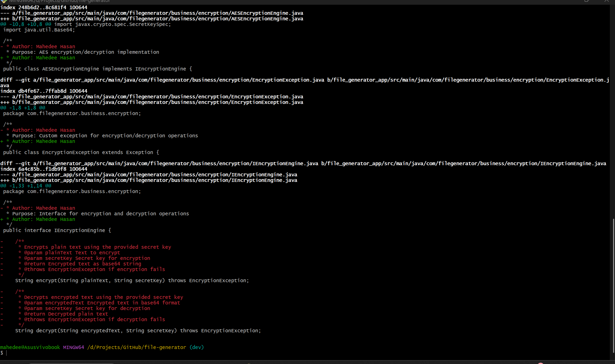Click the 'public interface IEncryptionEngine {' line
This screenshot has height=364, width=615.
(x=57, y=230)
